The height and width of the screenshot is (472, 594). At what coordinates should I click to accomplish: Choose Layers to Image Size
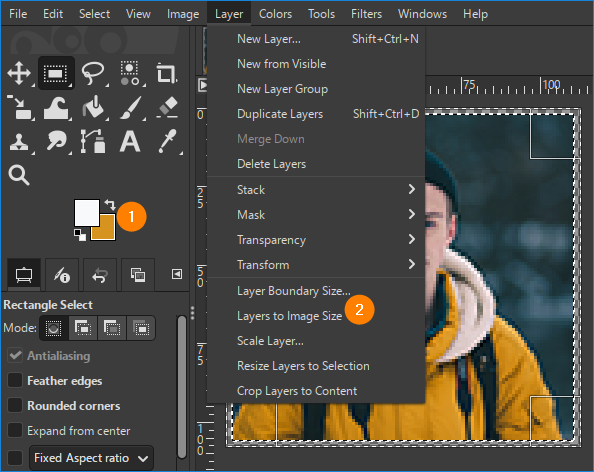pyautogui.click(x=316, y=316)
